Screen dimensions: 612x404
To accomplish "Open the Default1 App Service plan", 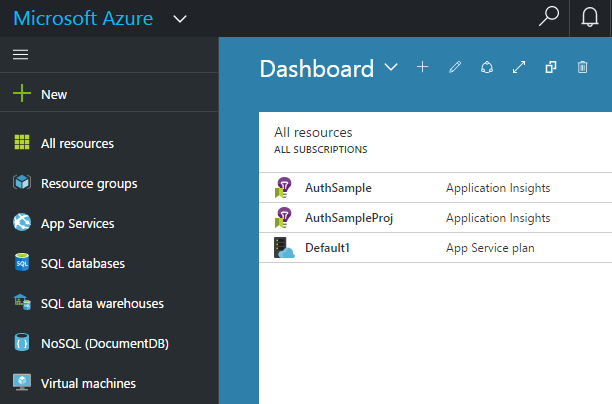I will (x=328, y=247).
